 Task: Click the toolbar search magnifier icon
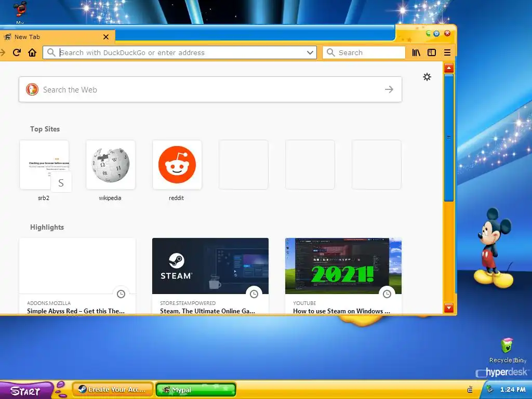click(x=330, y=52)
